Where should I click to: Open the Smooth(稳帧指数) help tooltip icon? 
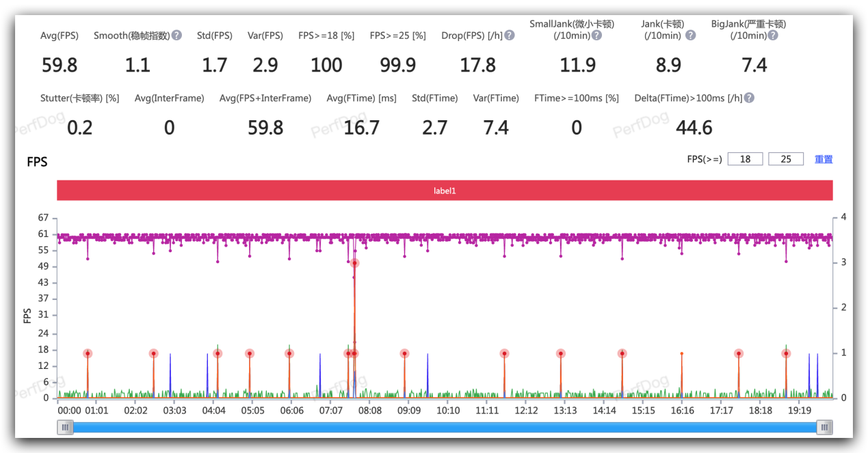point(176,36)
